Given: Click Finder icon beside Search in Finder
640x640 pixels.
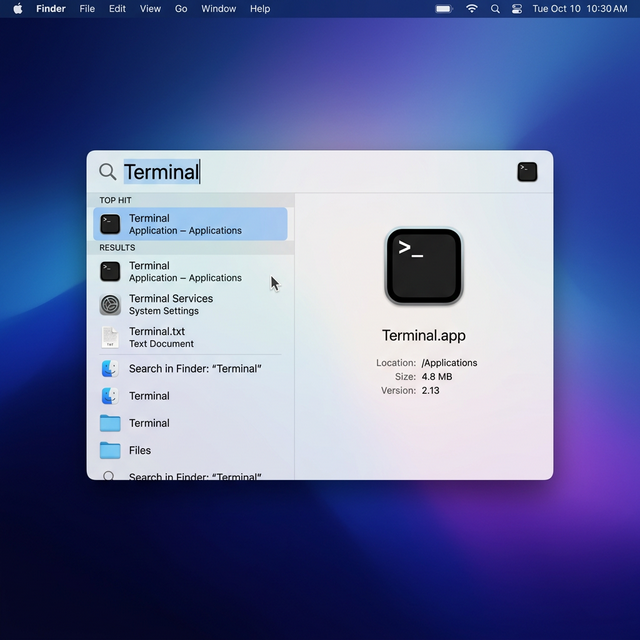Looking at the screenshot, I should (110, 369).
